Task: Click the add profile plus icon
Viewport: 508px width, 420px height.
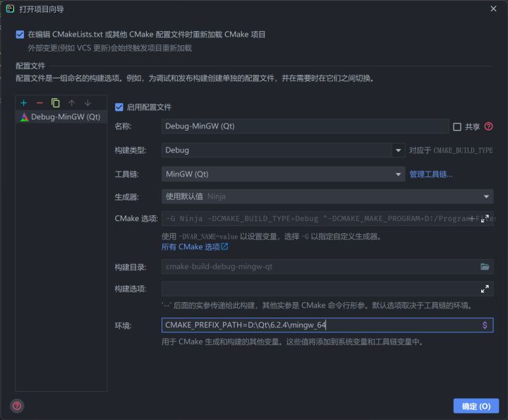Action: 24,103
